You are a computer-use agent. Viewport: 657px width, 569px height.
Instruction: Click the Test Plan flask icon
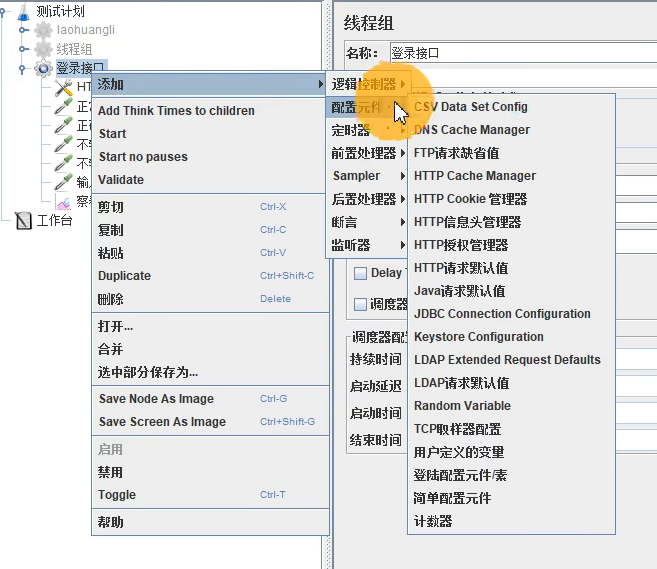(23, 11)
